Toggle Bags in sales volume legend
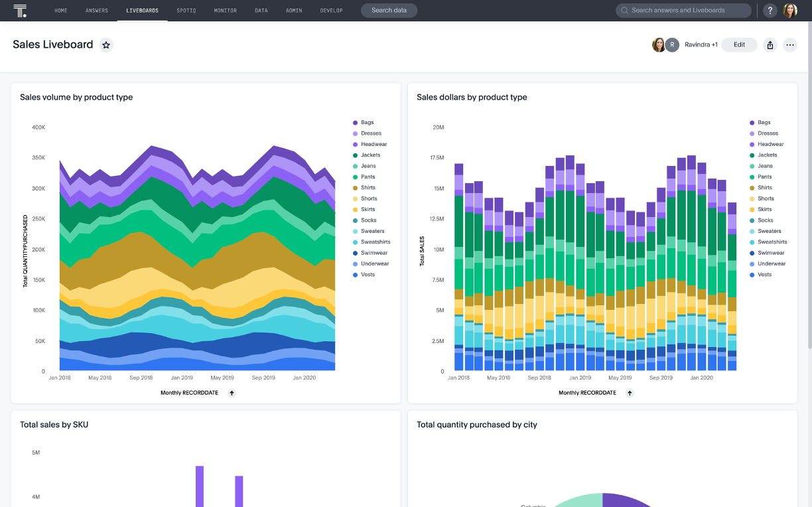 [364, 123]
